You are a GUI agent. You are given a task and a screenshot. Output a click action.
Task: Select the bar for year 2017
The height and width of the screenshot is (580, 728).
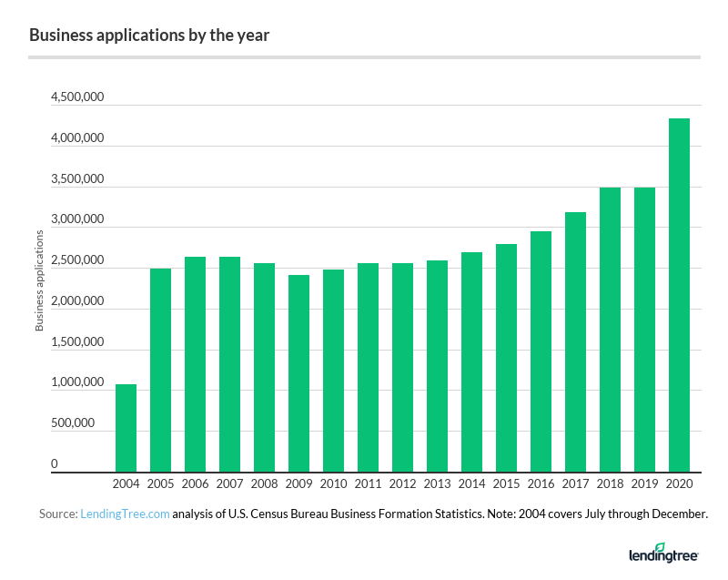(575, 342)
